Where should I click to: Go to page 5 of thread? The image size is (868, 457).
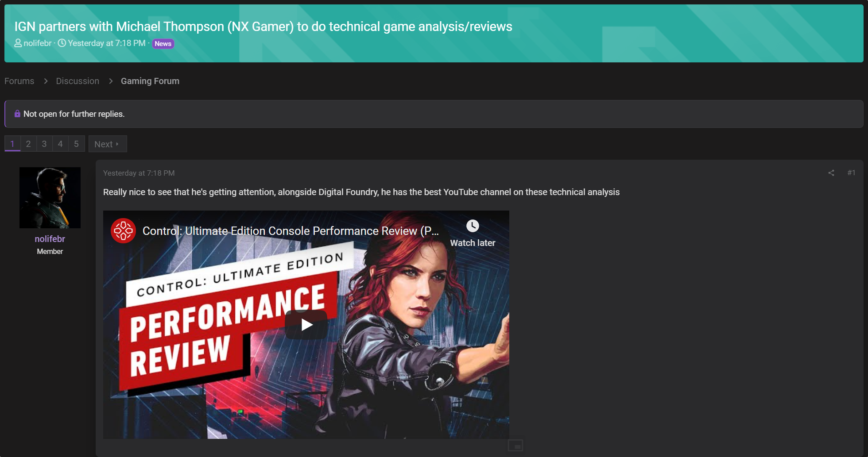coord(76,144)
